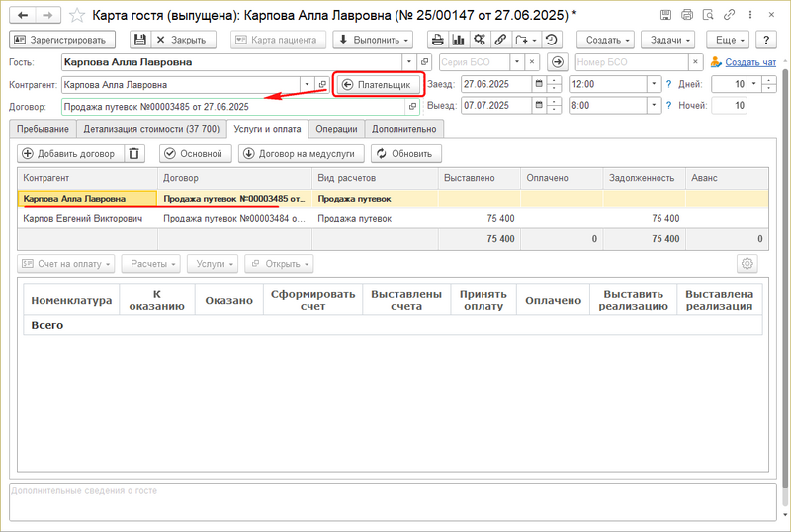This screenshot has width=791, height=532.
Task: Expand the Гость field dropdown arrow
Action: tap(408, 62)
